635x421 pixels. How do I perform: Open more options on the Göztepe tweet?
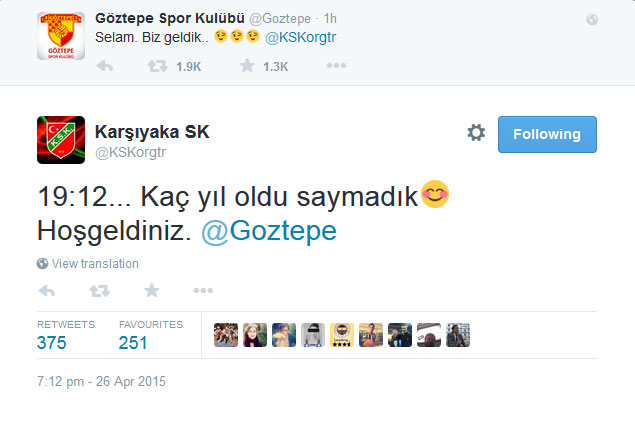336,66
